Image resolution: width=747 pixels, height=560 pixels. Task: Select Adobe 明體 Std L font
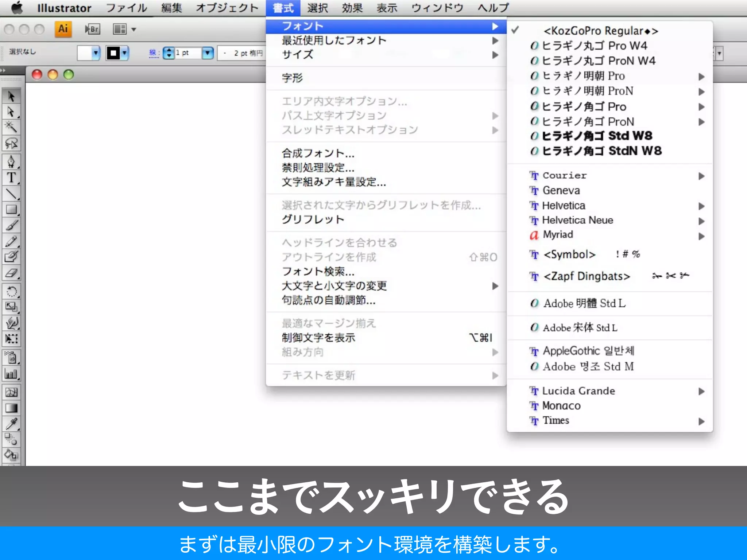click(609, 303)
